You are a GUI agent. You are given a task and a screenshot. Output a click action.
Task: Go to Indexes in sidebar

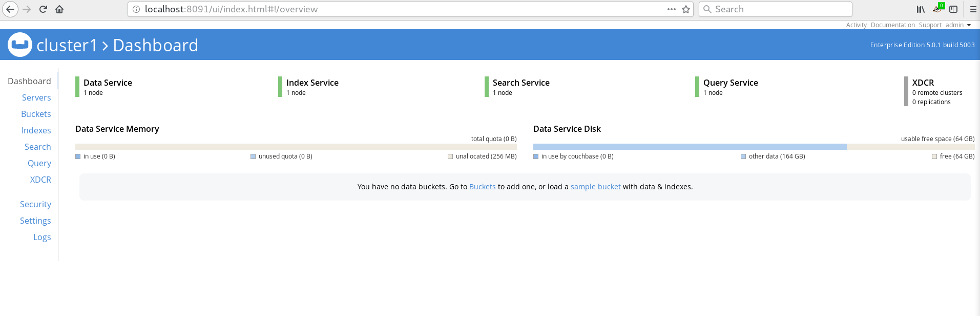tap(36, 130)
